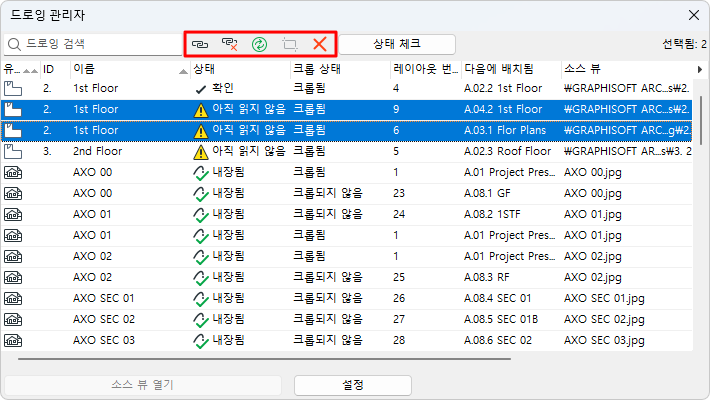Select layout number 28 cell
710x400 pixels.
pos(399,340)
